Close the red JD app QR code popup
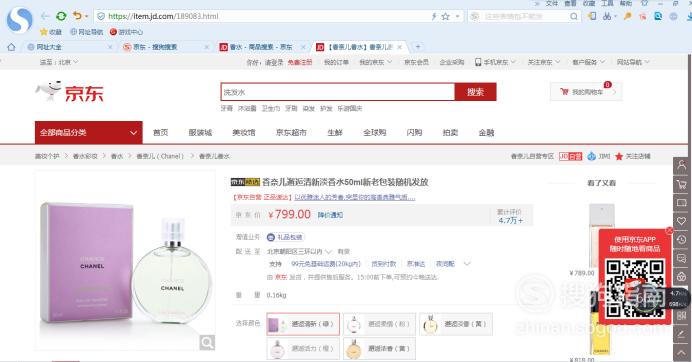Image resolution: width=692 pixels, height=362 pixels. (669, 230)
